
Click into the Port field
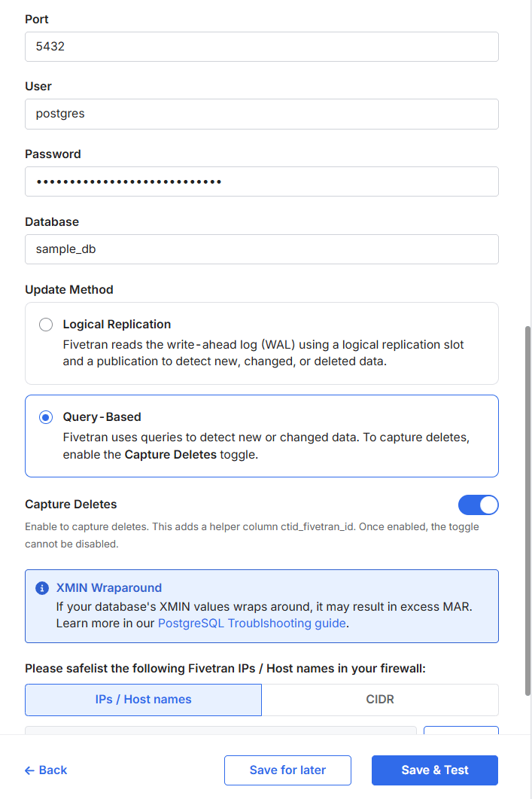coord(261,47)
